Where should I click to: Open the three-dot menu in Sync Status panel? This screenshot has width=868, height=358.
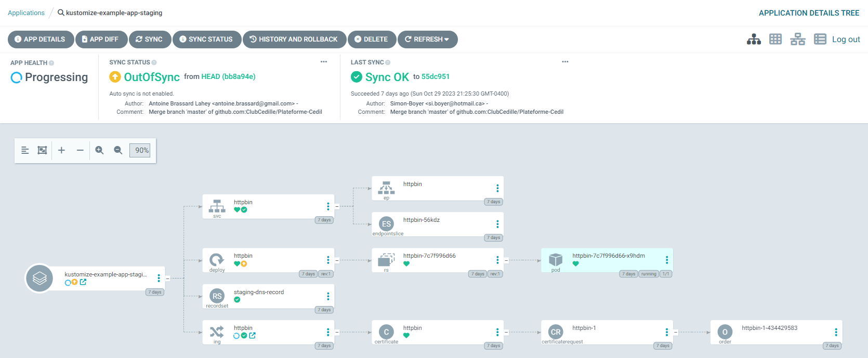[324, 62]
